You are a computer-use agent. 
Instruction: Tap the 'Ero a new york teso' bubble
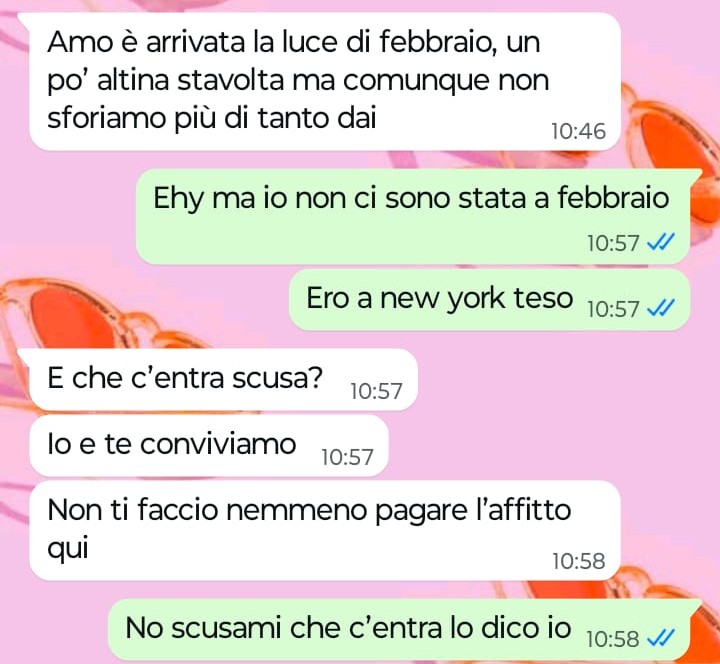[489, 300]
